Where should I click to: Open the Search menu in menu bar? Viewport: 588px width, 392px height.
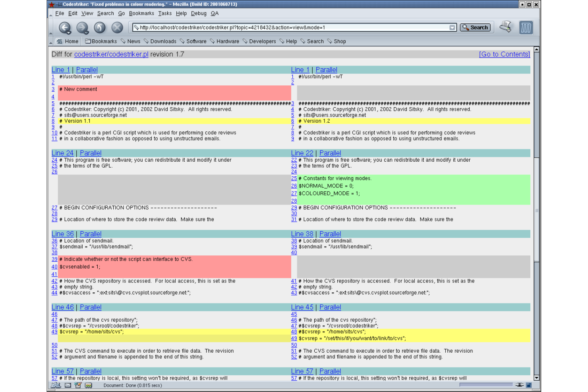click(105, 14)
